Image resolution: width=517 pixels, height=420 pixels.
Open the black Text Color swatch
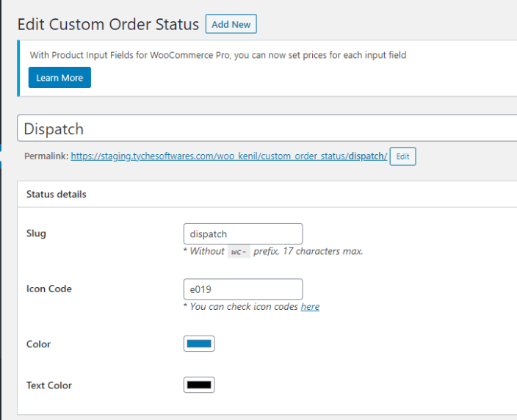(199, 385)
